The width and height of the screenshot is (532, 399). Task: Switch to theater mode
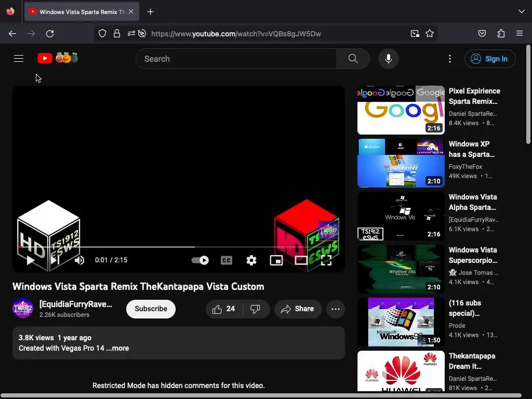tap(301, 260)
